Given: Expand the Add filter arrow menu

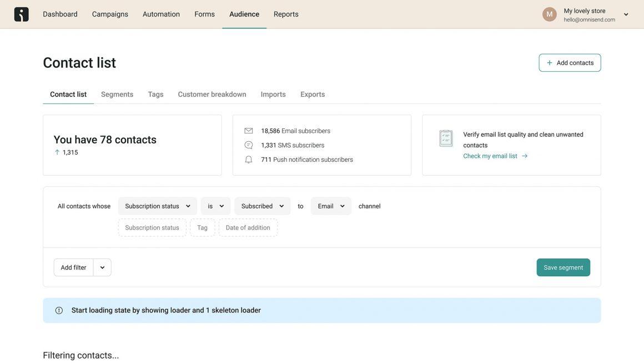Looking at the screenshot, I should pyautogui.click(x=102, y=267).
